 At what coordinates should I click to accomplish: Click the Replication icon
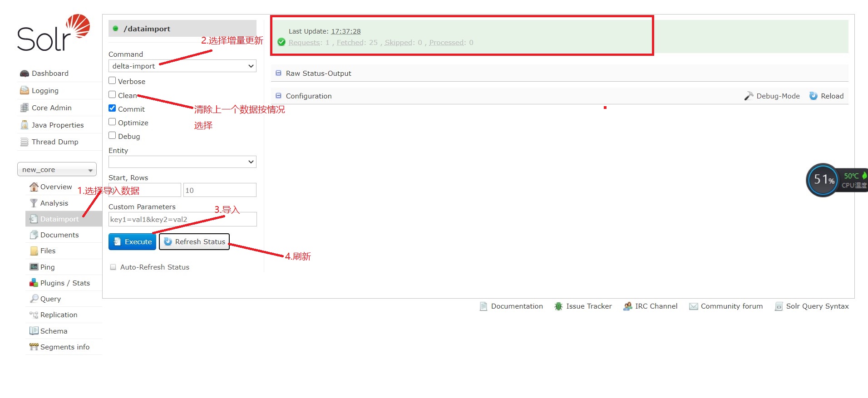[34, 314]
